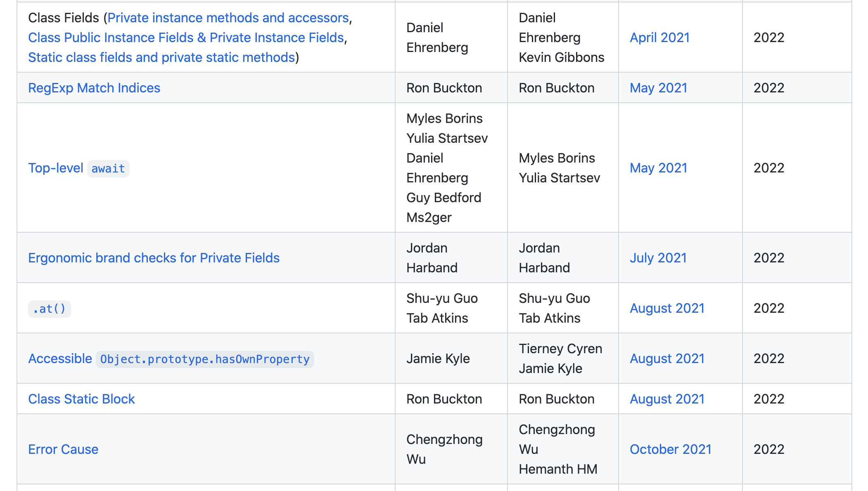This screenshot has width=868, height=491.
Task: Click May 2021 in Top-level await row
Action: 658,168
